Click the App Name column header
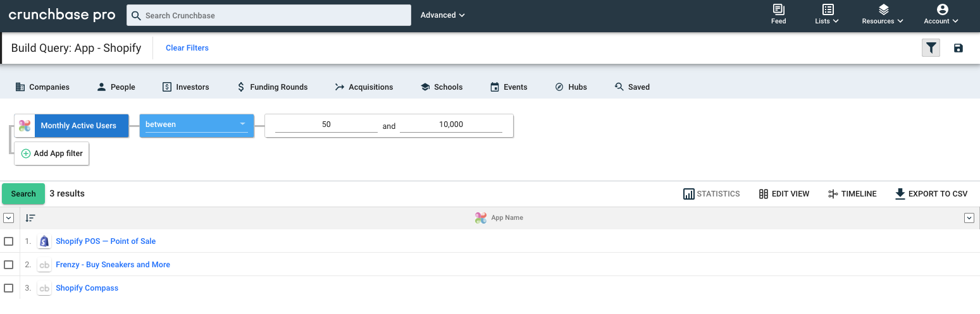 tap(499, 218)
